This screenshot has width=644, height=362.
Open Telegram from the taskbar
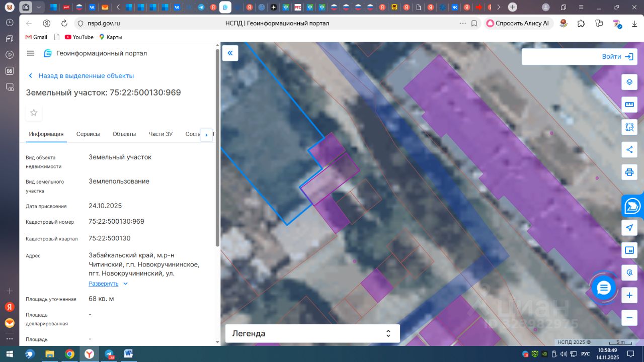tap(109, 354)
